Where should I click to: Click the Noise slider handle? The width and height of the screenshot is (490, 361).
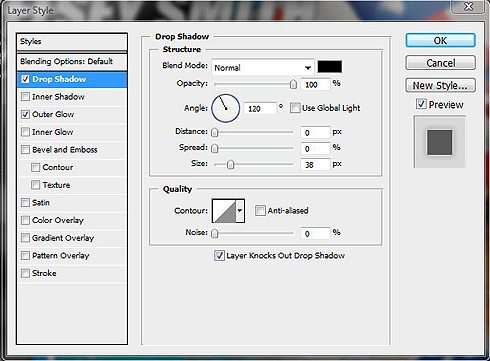215,233
